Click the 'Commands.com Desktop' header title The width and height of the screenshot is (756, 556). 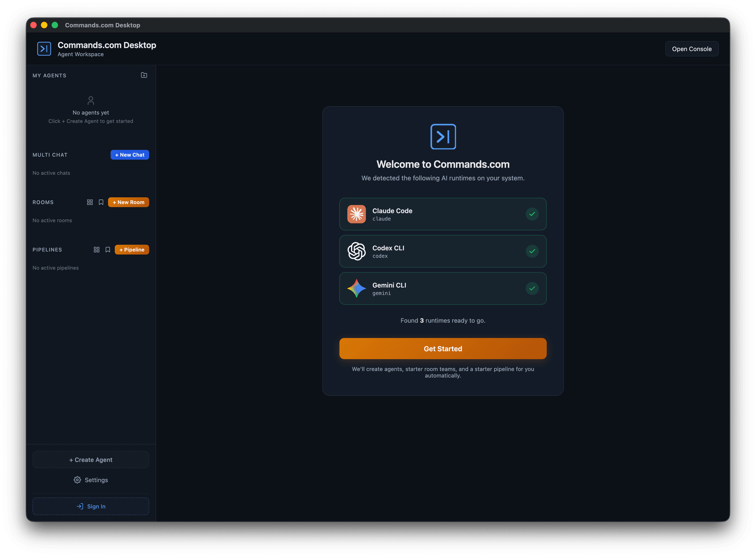point(107,45)
